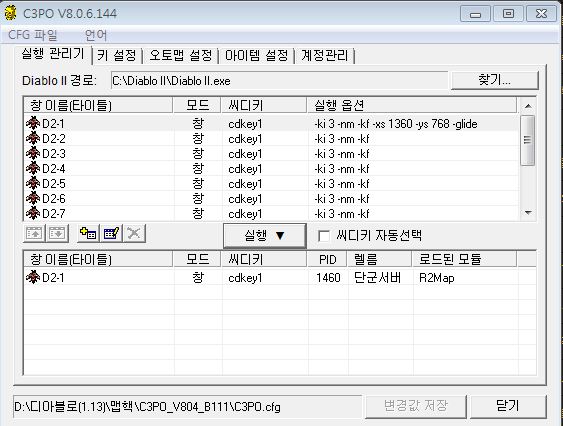The image size is (563, 426).
Task: Click the move-down window entry icon
Action: (x=57, y=233)
